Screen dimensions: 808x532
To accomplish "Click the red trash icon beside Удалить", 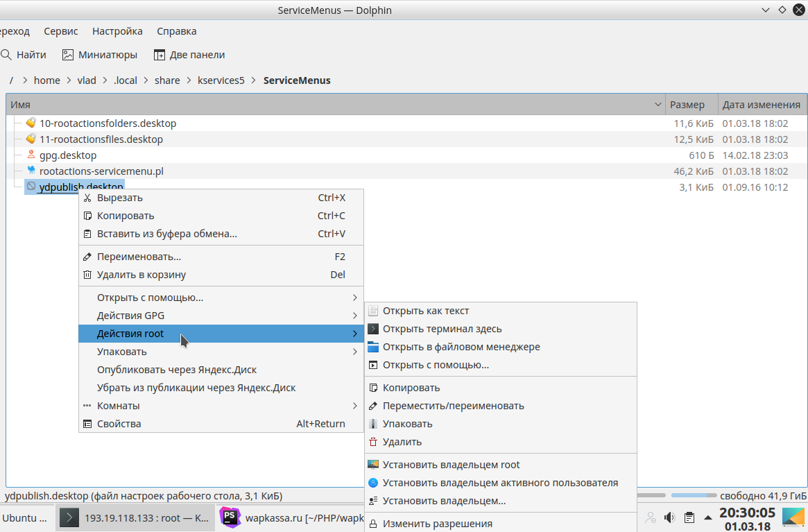I will click(x=373, y=442).
